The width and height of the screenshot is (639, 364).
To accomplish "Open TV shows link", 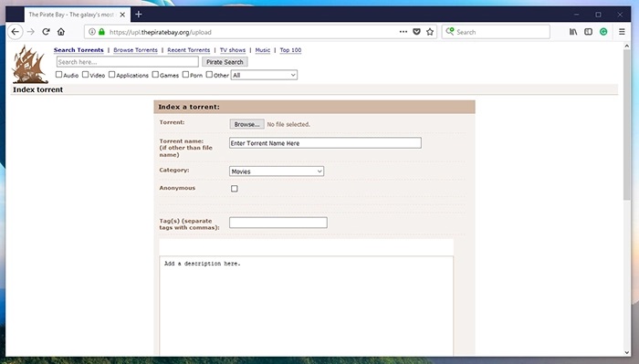I will pyautogui.click(x=233, y=49).
